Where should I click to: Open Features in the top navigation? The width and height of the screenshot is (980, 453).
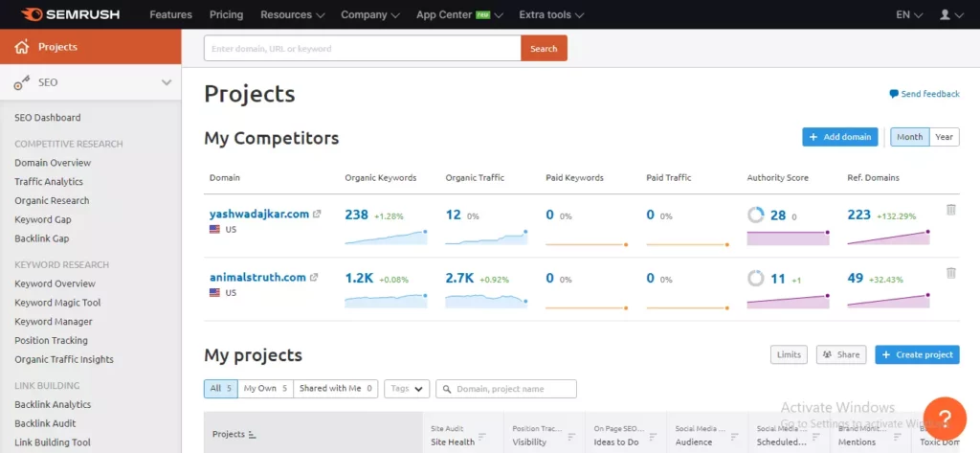[170, 14]
